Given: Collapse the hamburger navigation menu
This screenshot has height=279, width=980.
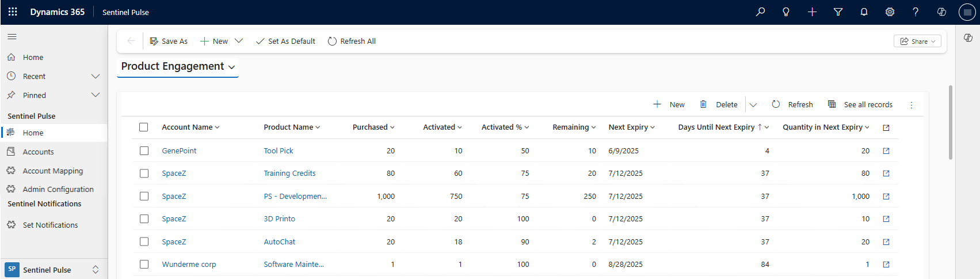Looking at the screenshot, I should coord(12,37).
